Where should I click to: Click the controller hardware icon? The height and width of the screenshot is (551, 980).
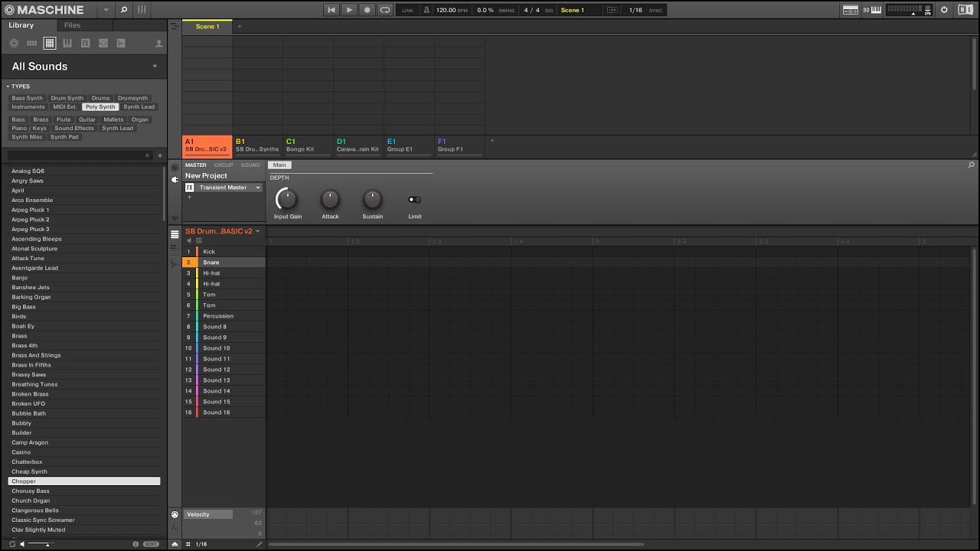point(851,10)
